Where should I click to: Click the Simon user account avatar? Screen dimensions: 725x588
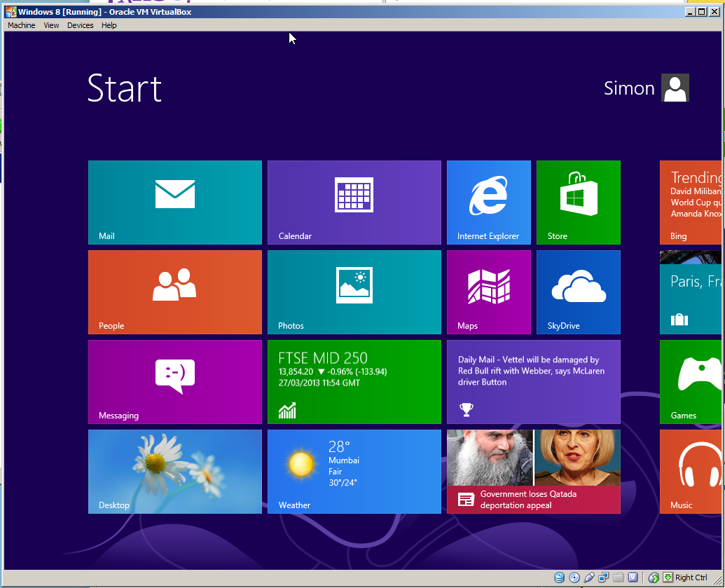coord(675,88)
